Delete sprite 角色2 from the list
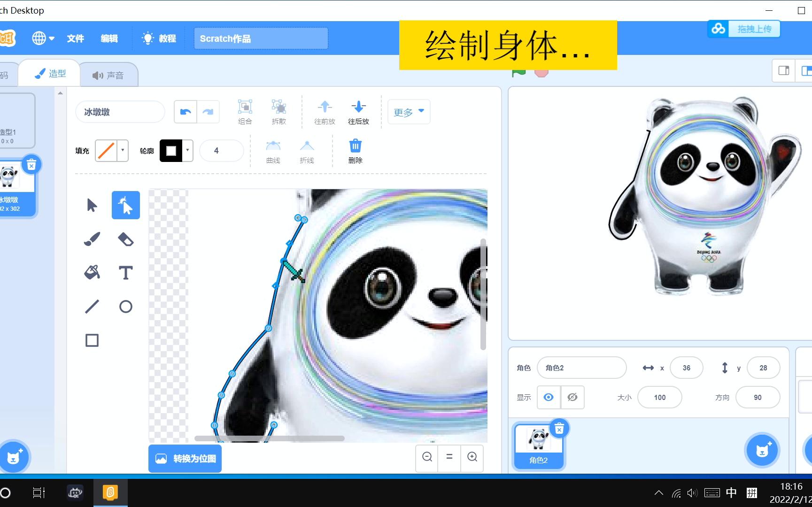This screenshot has width=812, height=507. pos(559,428)
